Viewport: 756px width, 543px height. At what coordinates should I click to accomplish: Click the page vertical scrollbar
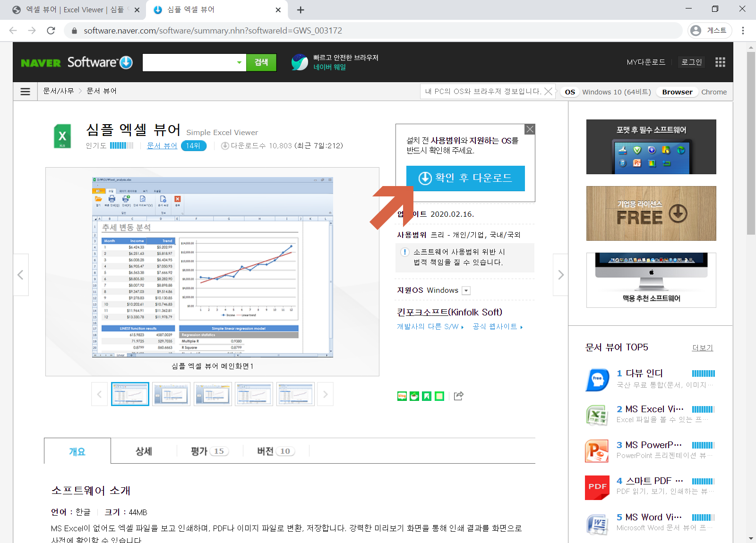point(751,143)
